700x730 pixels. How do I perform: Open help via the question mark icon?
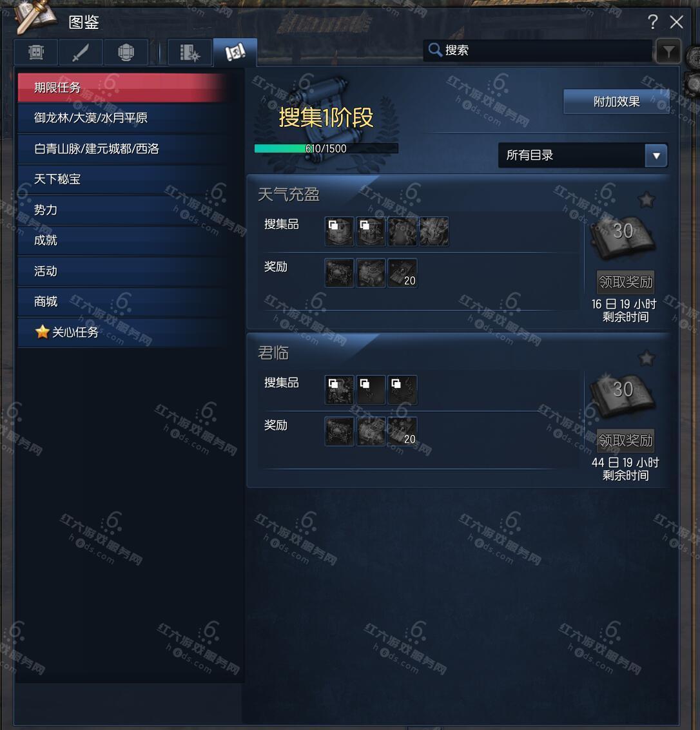[652, 21]
